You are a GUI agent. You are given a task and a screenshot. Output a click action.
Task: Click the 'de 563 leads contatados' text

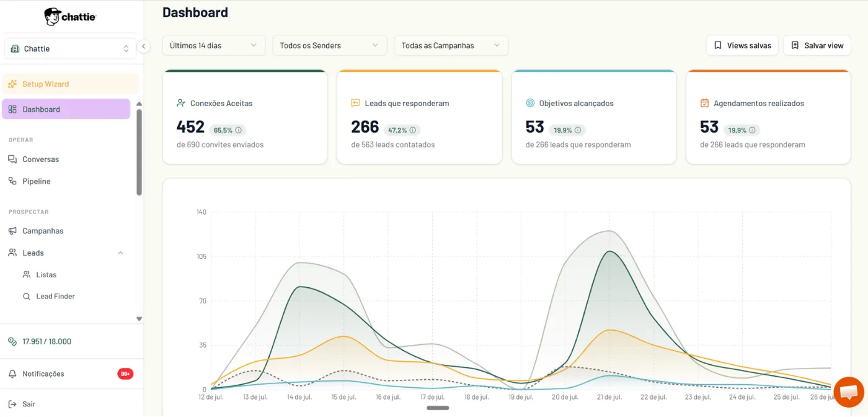pos(393,145)
